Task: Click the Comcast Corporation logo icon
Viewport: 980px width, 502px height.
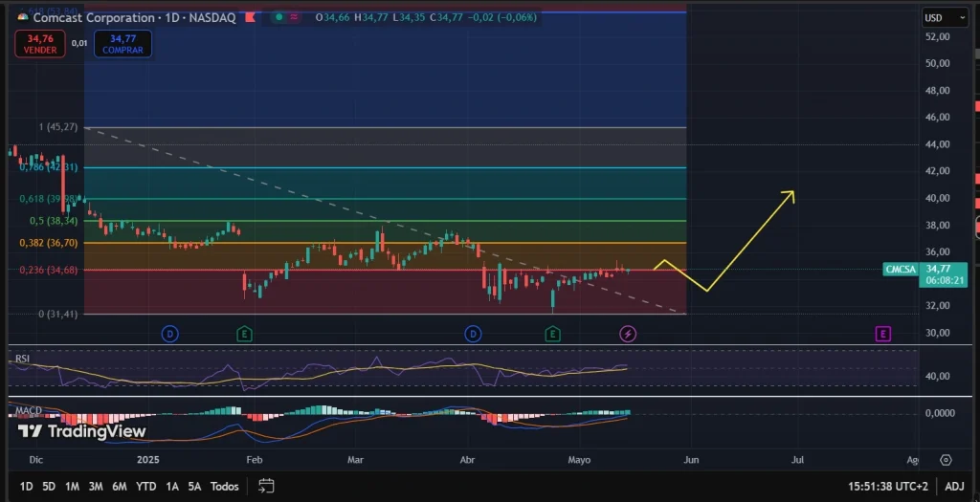Action: coord(23,17)
